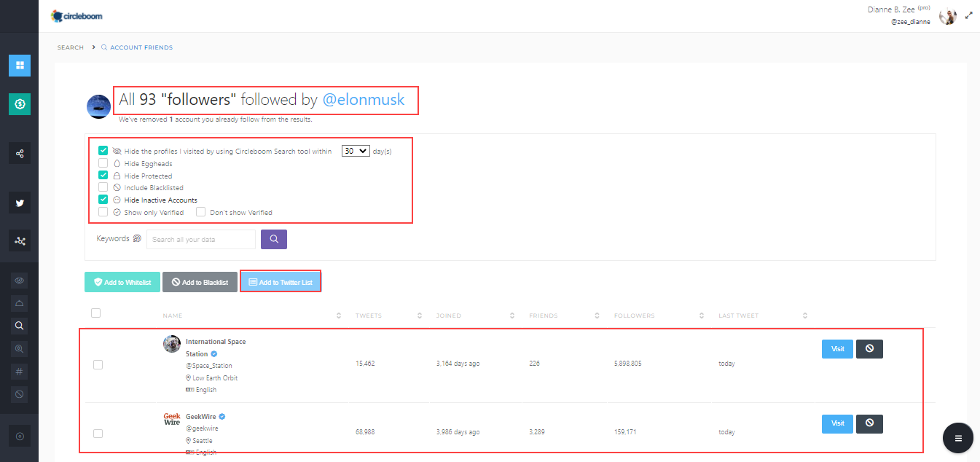The image size is (980, 462).
Task: Click the Circleboom logo
Action: point(77,15)
